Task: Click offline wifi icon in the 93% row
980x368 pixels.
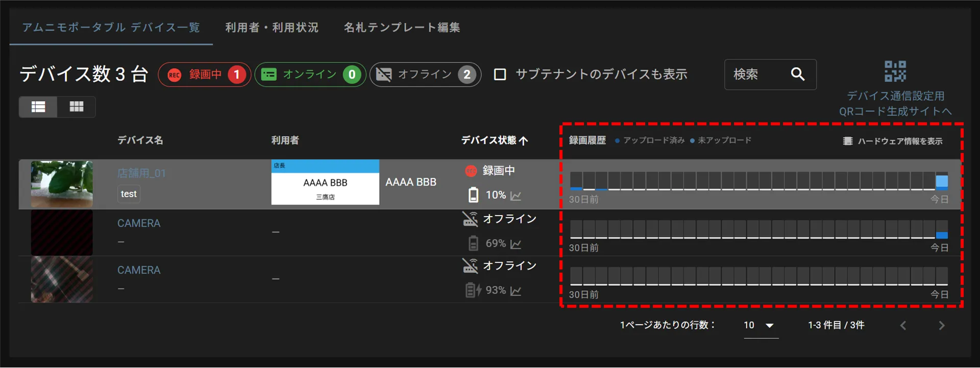Action: (x=470, y=266)
